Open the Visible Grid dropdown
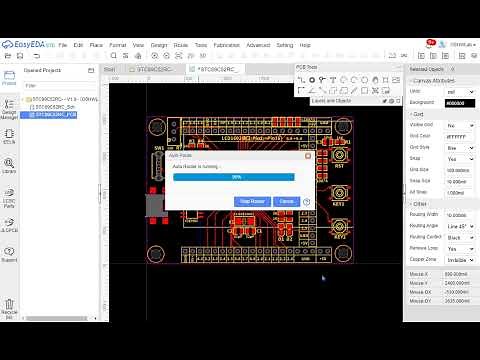Image resolution: width=480 pixels, height=360 pixels. (460, 126)
